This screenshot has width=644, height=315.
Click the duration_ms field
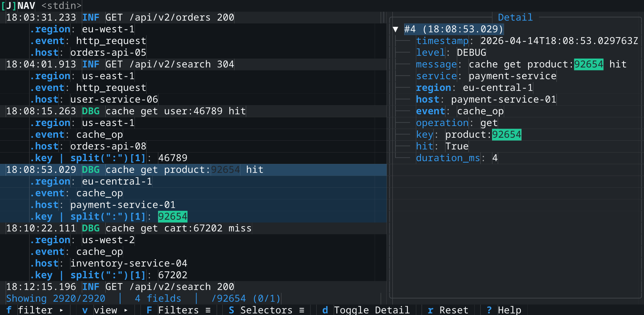(x=457, y=158)
